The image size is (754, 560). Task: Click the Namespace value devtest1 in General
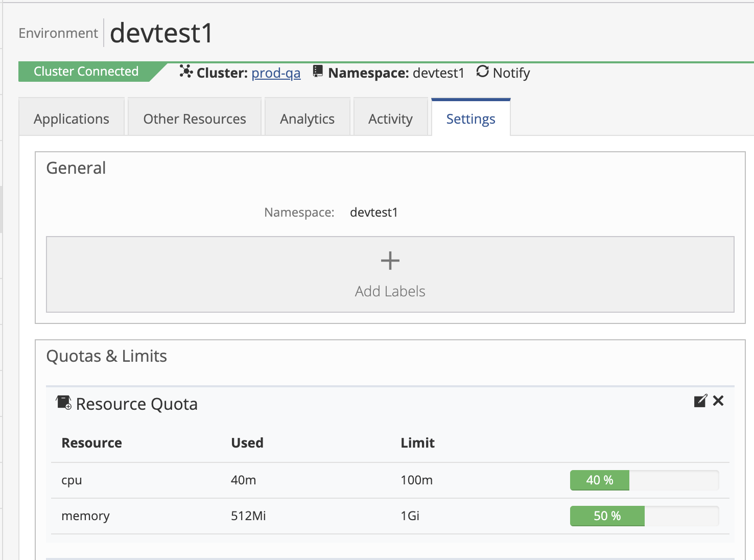pos(374,213)
